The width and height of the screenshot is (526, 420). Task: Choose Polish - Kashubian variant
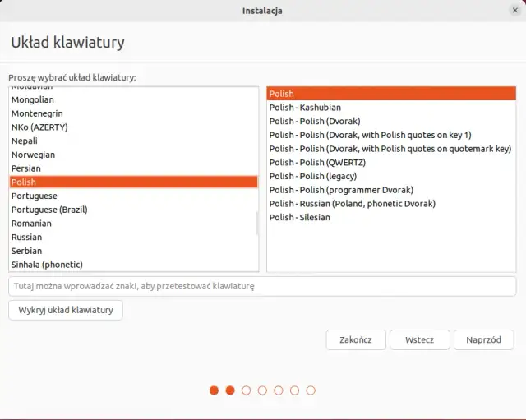(x=305, y=108)
